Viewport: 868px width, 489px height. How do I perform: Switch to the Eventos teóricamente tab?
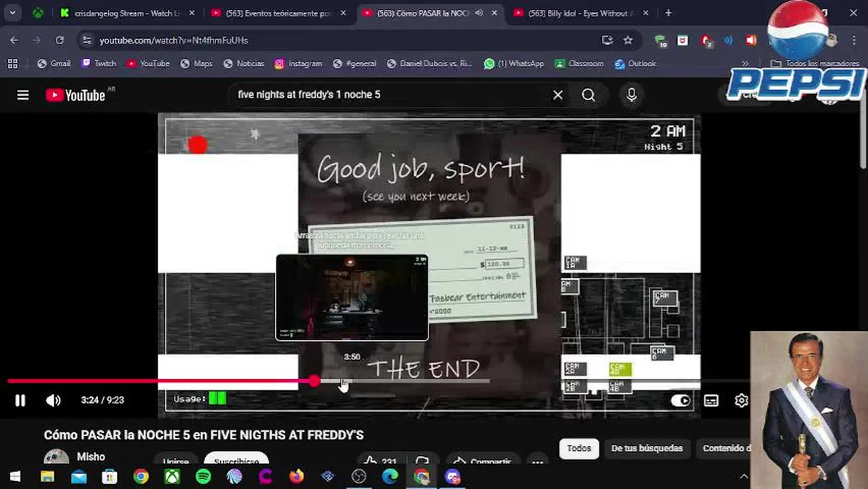pyautogui.click(x=279, y=13)
